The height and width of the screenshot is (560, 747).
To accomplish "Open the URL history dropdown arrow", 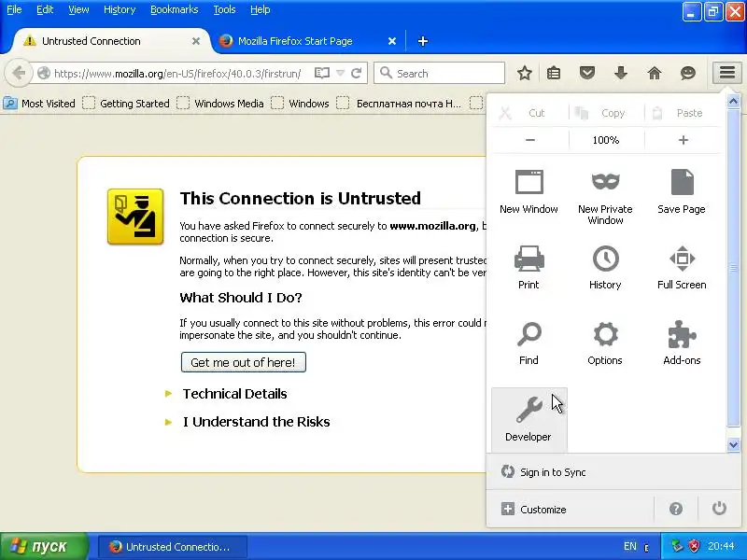I will 340,73.
